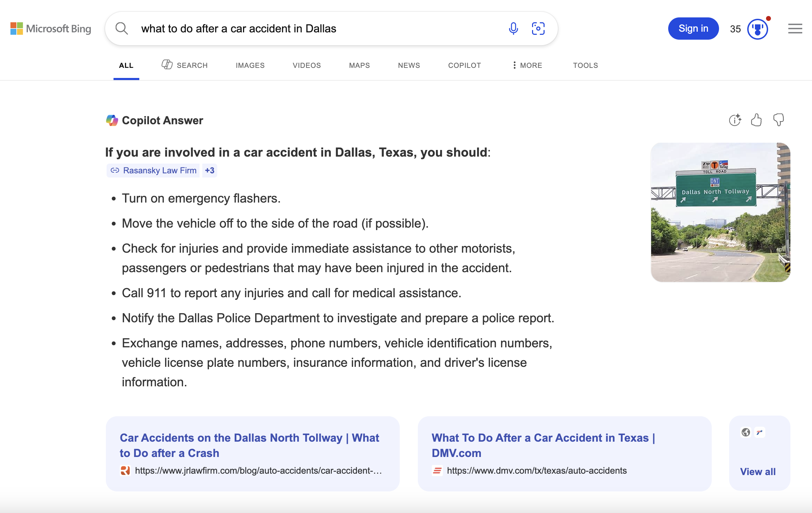Click the jrlawfirm favicon in source card
Screen dimensions: 812x513
pos(125,471)
